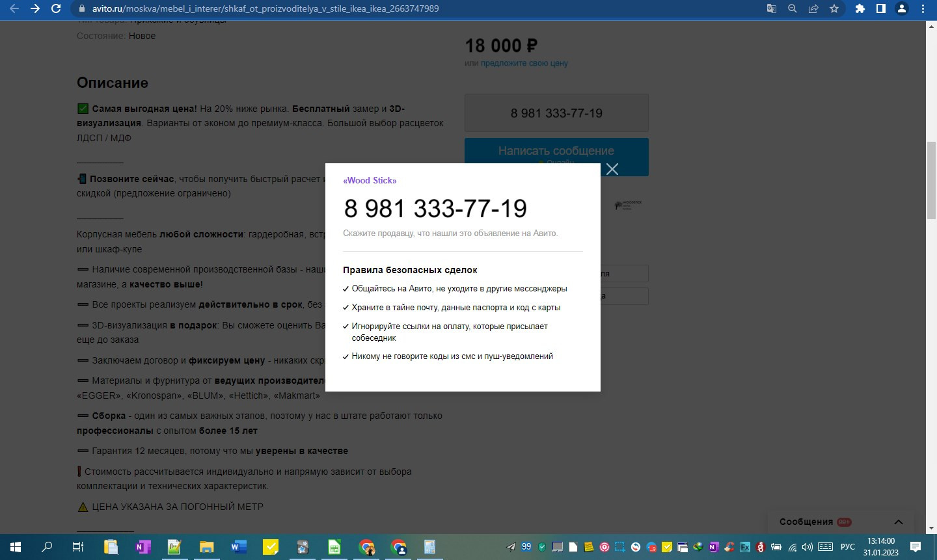Image resolution: width=937 pixels, height=560 pixels.
Task: Click battery tray icon
Action: click(x=776, y=547)
